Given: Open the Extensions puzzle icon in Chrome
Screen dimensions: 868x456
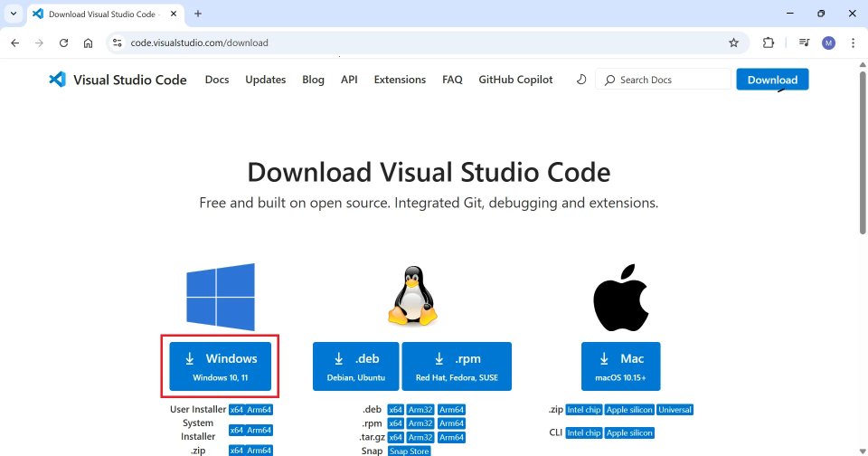Looking at the screenshot, I should [x=769, y=43].
